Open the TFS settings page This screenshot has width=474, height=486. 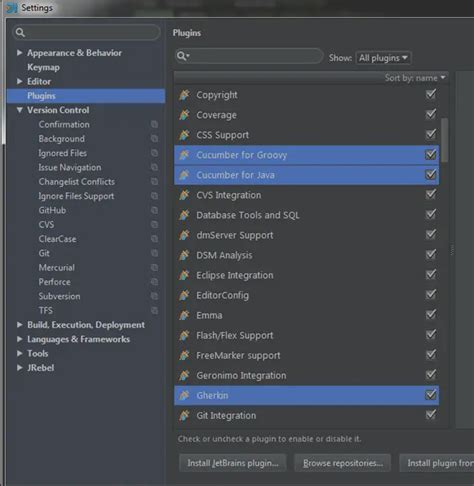click(46, 311)
